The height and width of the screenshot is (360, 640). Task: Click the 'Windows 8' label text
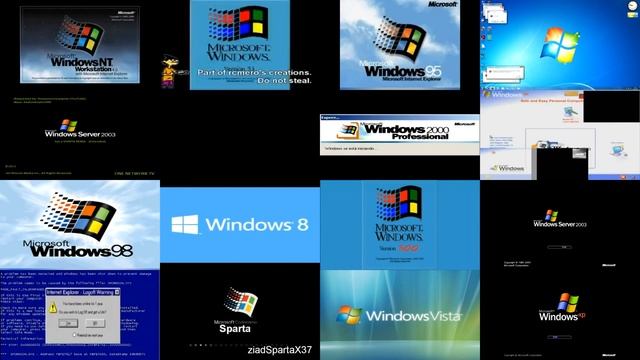[x=257, y=224]
